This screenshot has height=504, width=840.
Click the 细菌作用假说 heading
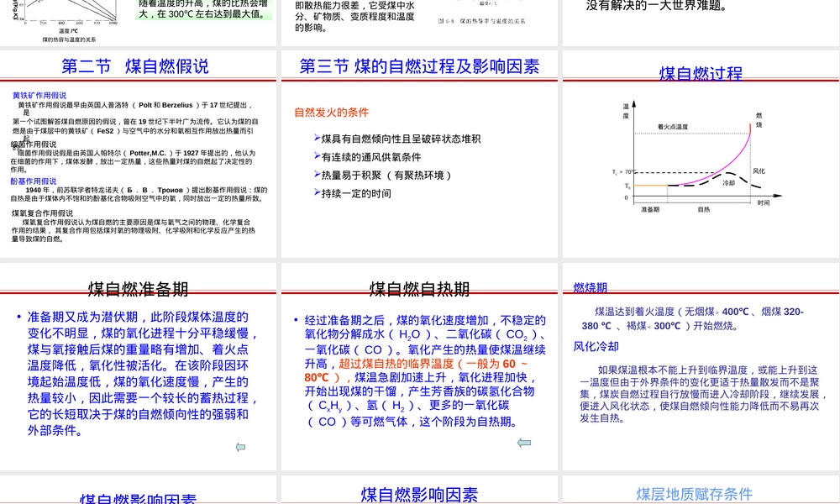[34, 144]
